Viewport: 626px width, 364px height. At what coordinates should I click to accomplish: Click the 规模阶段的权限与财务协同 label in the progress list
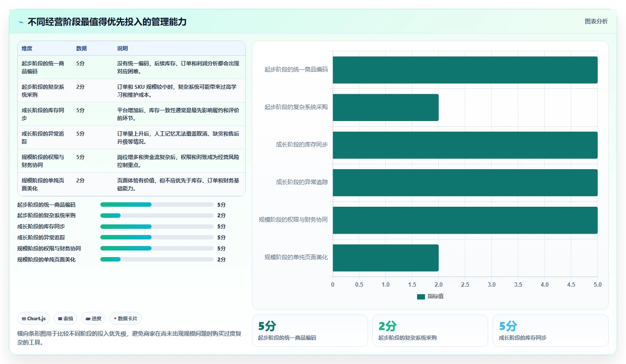49,248
